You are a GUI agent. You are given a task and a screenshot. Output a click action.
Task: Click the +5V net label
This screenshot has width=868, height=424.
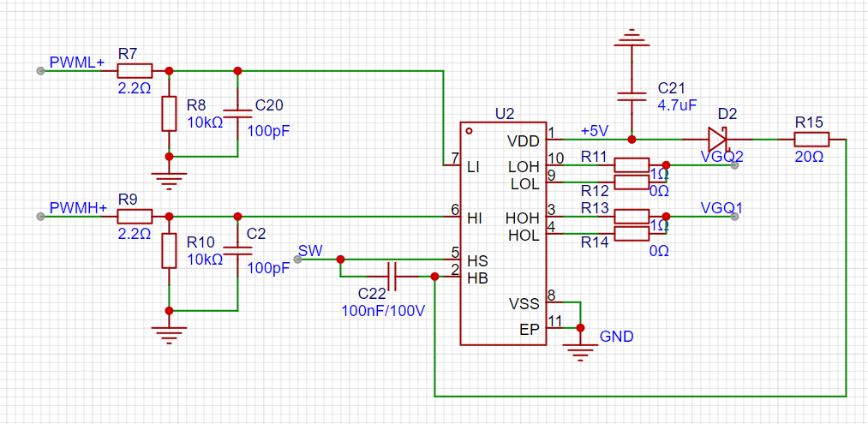coord(595,131)
